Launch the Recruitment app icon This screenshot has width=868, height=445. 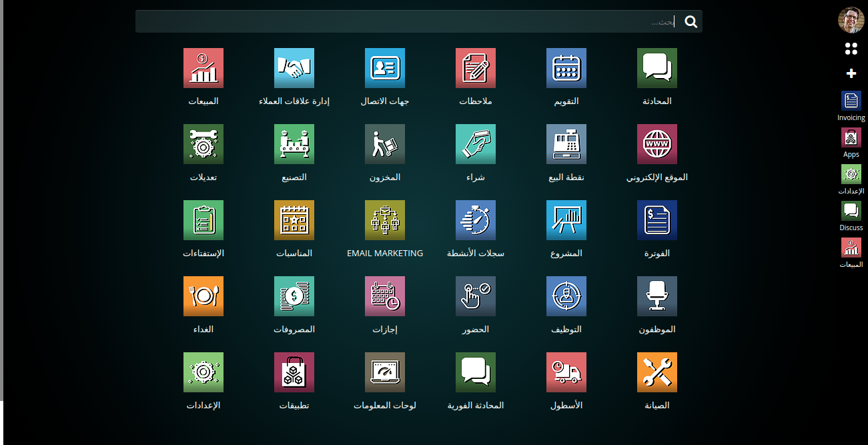point(566,296)
